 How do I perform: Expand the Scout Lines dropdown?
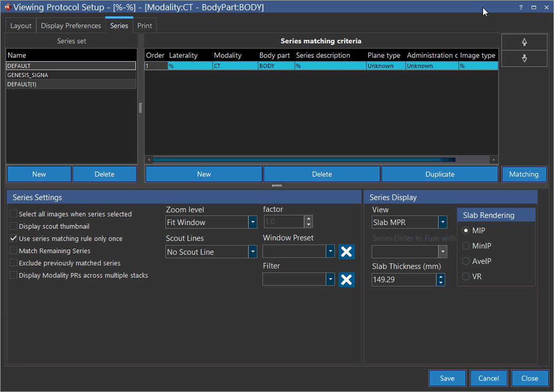(x=252, y=252)
